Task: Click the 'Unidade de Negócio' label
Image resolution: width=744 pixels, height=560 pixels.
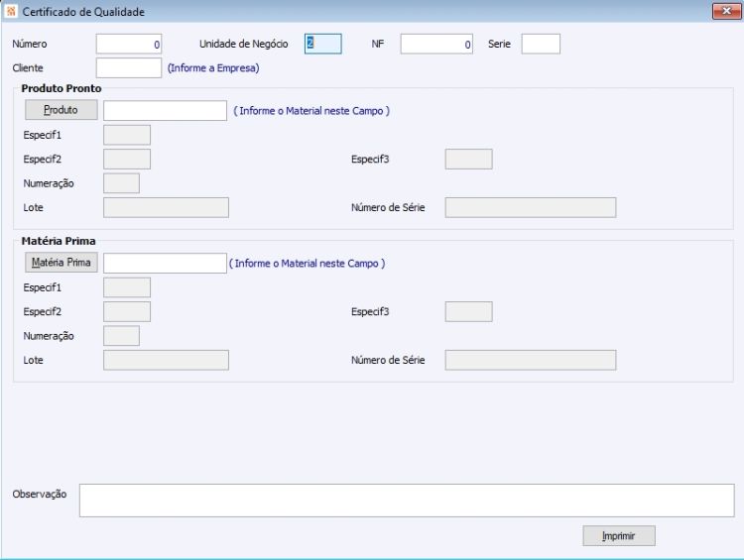Action: click(x=243, y=44)
